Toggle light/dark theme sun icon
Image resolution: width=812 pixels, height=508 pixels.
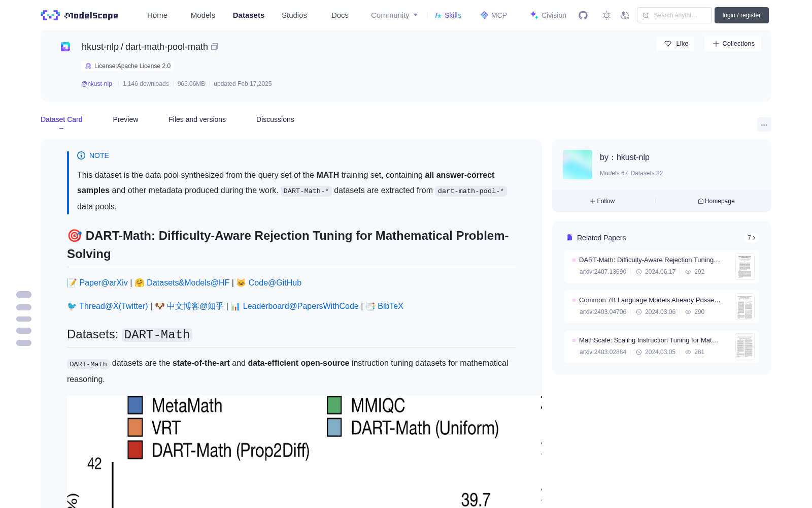[x=606, y=15]
